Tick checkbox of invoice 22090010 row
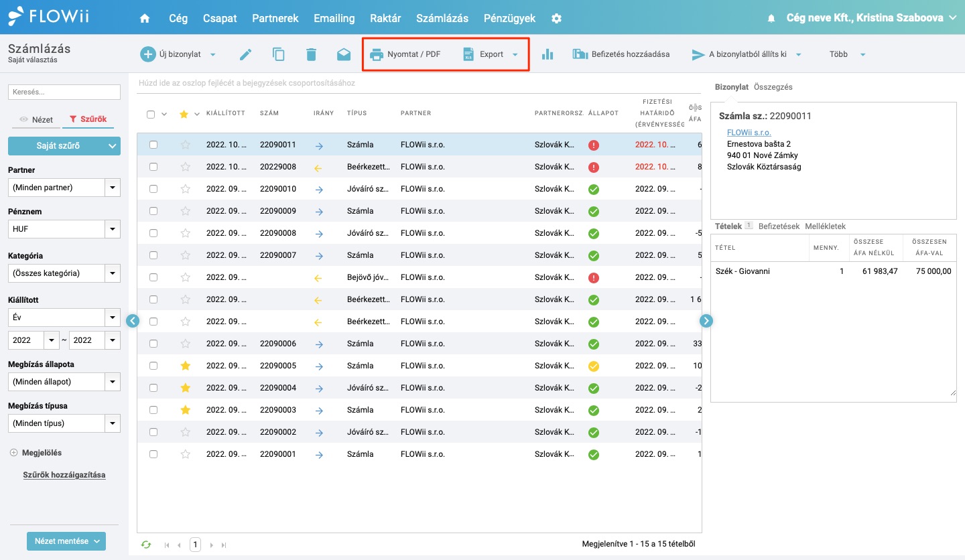The width and height of the screenshot is (965, 560). pos(153,189)
